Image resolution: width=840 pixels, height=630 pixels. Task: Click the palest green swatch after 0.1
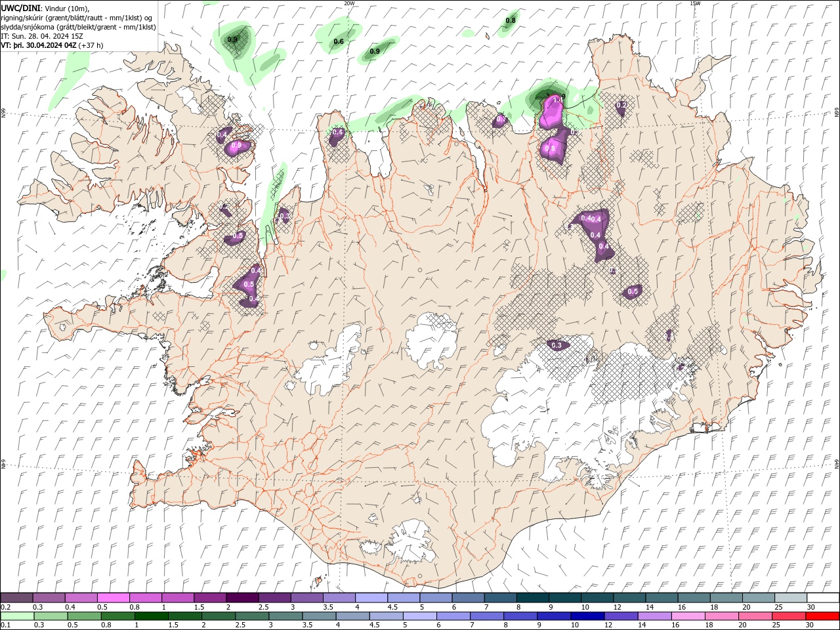click(x=16, y=616)
